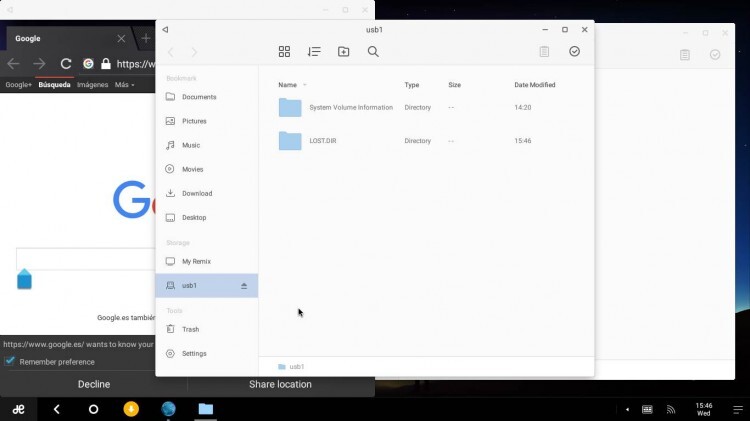The width and height of the screenshot is (750, 421).
Task: Expand the Name column sort arrow
Action: pos(304,85)
